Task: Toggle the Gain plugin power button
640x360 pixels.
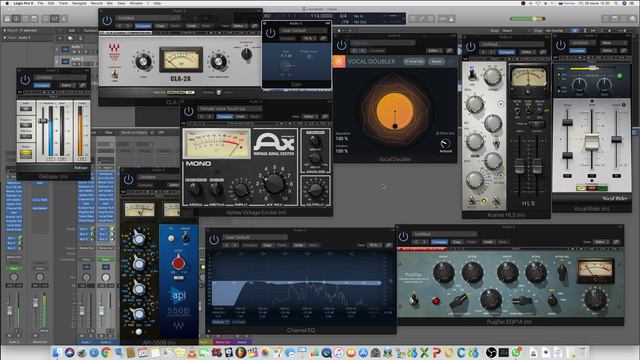Action: coord(270,33)
